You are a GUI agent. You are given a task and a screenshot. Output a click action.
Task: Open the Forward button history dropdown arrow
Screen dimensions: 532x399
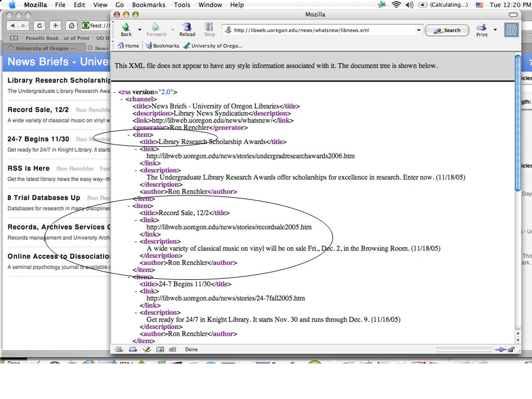(172, 29)
